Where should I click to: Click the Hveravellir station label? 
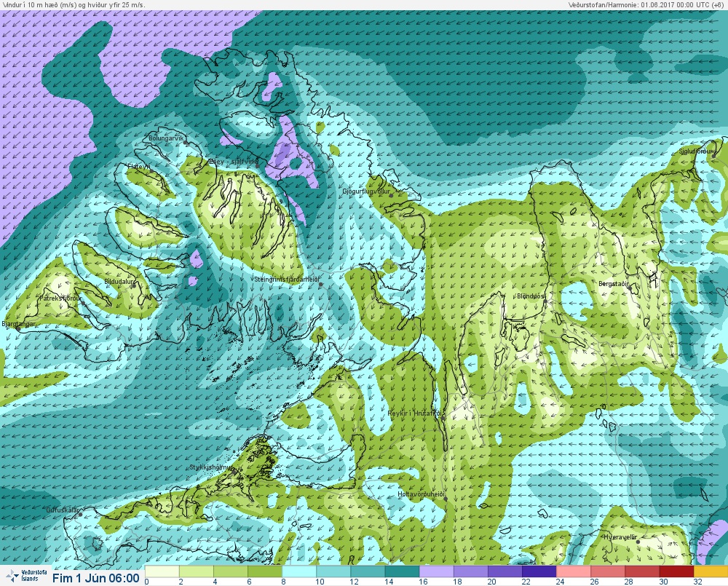(620, 537)
